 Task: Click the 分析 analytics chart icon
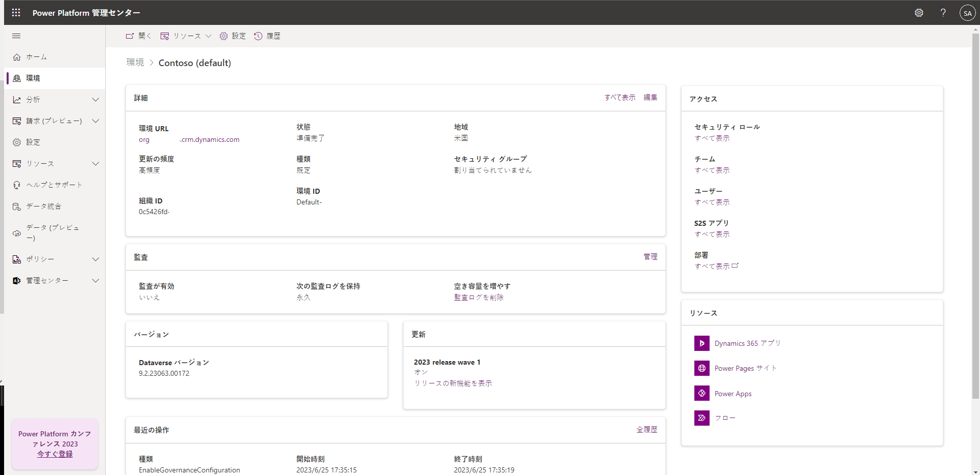click(17, 100)
